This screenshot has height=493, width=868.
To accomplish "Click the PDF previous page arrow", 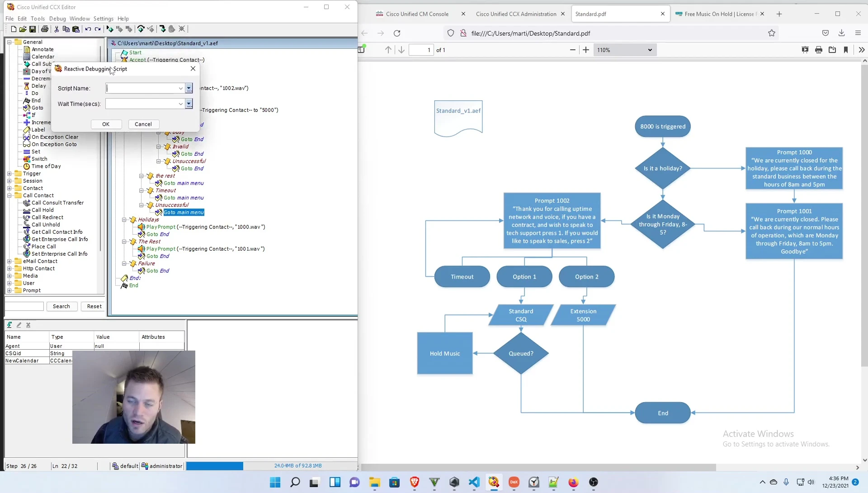I will [x=388, y=50].
